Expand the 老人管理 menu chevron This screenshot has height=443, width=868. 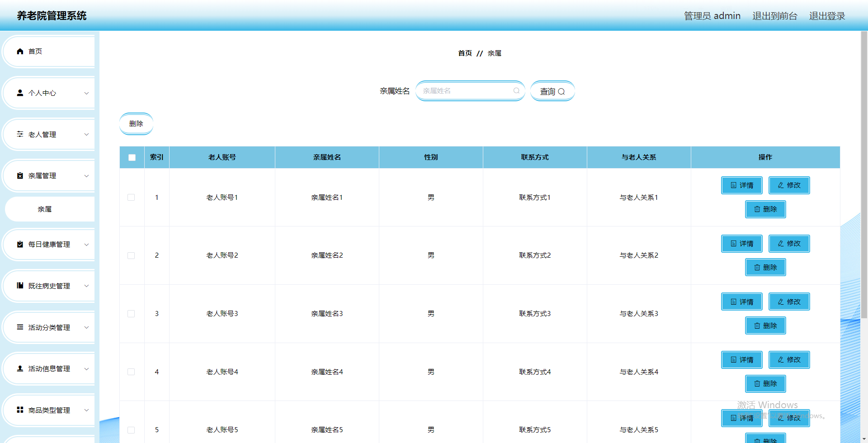[86, 134]
